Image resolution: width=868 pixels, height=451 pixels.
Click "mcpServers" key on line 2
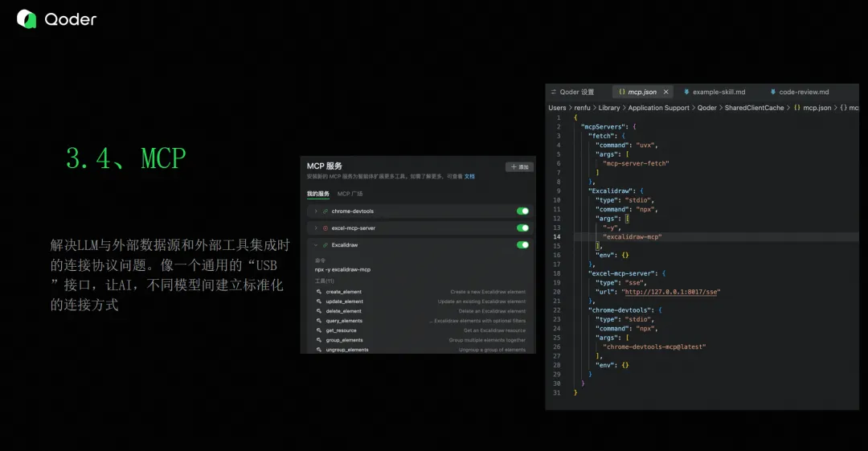click(x=604, y=127)
